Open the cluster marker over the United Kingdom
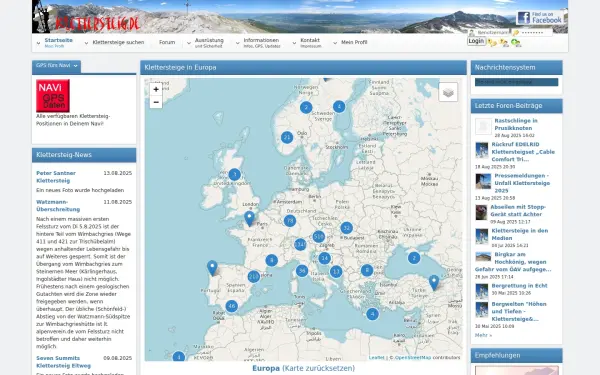Screen dimensions: 600x375 point(235,174)
